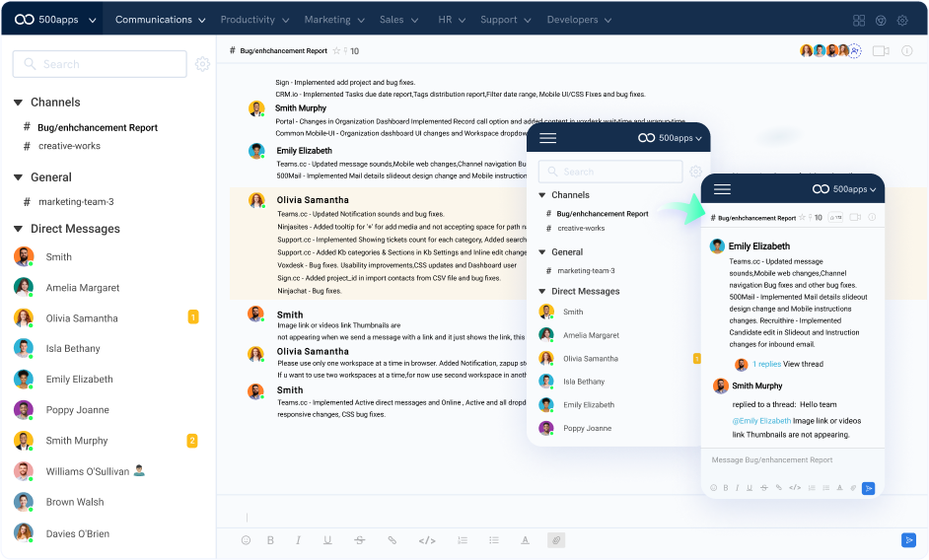Open the apps grid in top bar
Image resolution: width=929 pixels, height=560 pixels.
[859, 20]
